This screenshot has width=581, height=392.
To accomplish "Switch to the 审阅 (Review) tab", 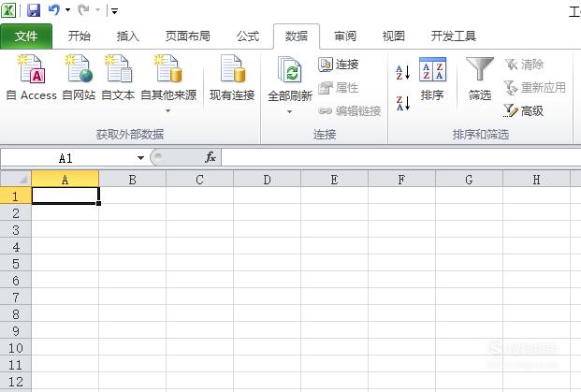I will click(345, 36).
